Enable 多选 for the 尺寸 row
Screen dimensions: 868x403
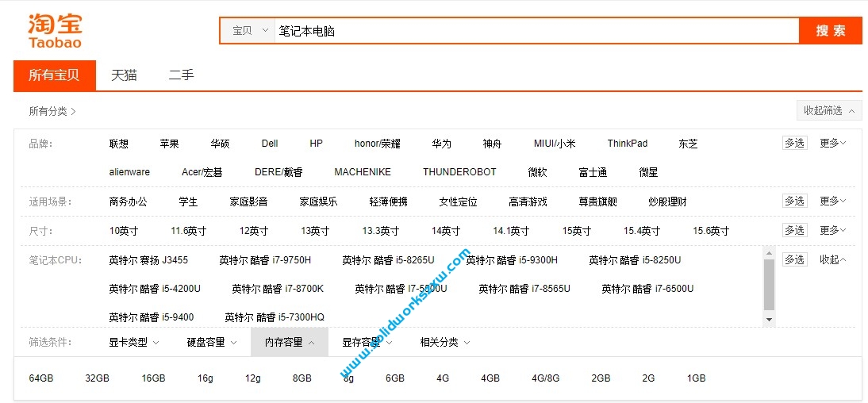click(794, 230)
